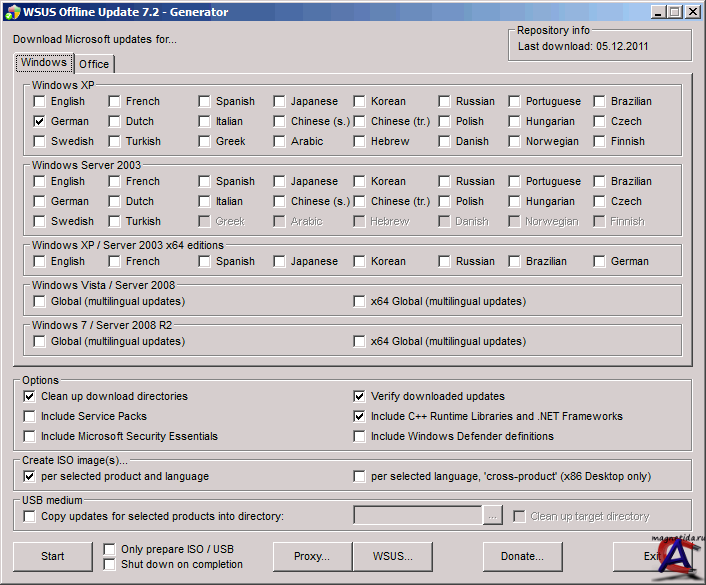Image resolution: width=706 pixels, height=585 pixels.
Task: Disable Verify downloaded updates
Action: click(359, 396)
